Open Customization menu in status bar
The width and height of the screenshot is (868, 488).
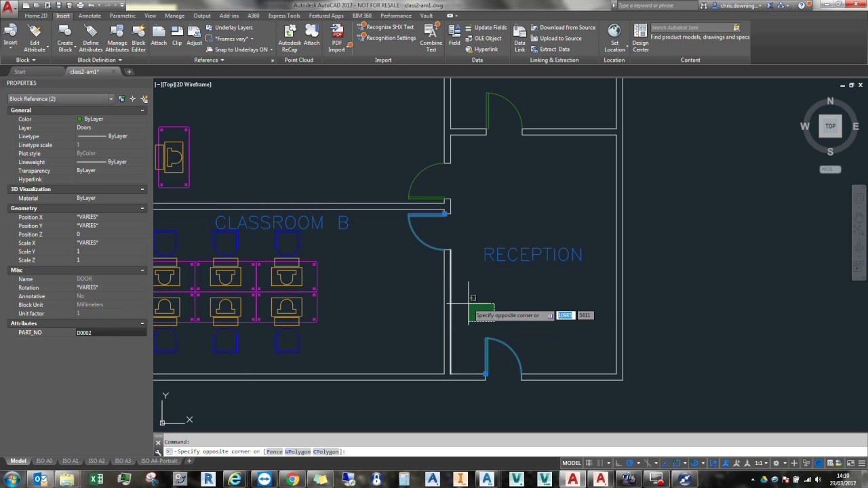862,463
